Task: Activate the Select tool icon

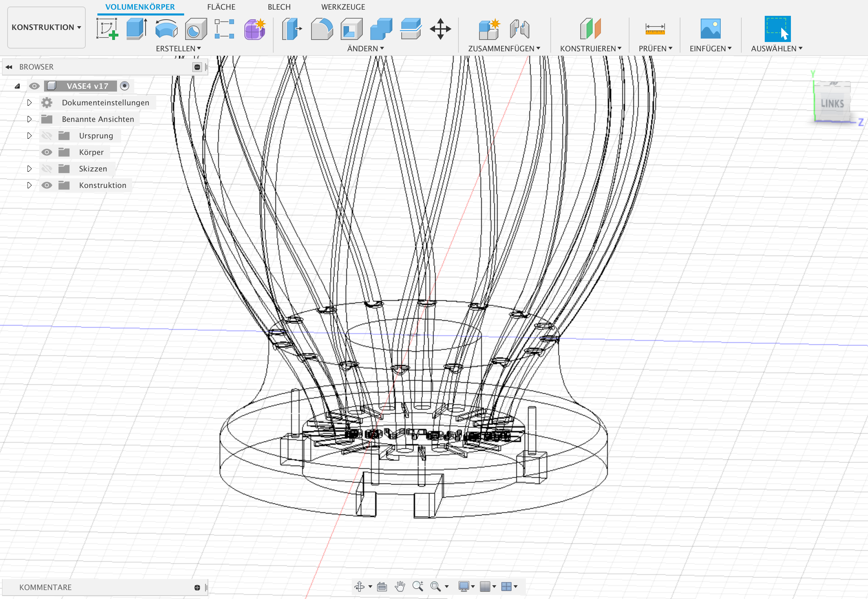Action: click(x=777, y=29)
